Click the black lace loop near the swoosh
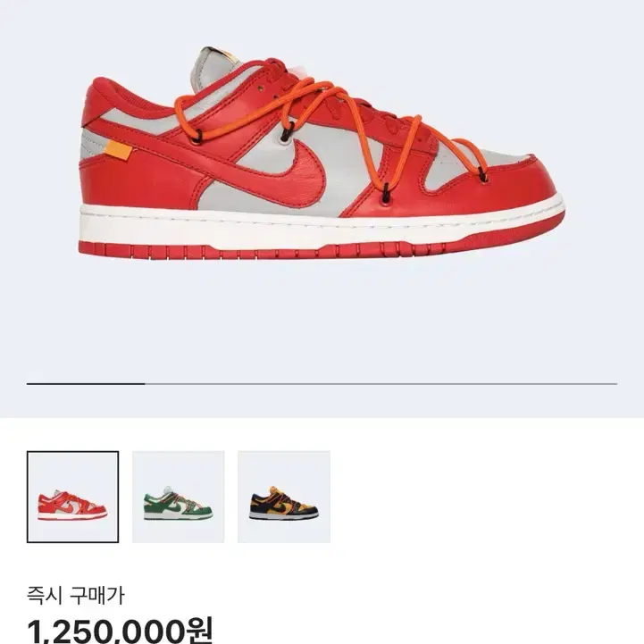Screen dimensions: 644x644 click(286, 133)
